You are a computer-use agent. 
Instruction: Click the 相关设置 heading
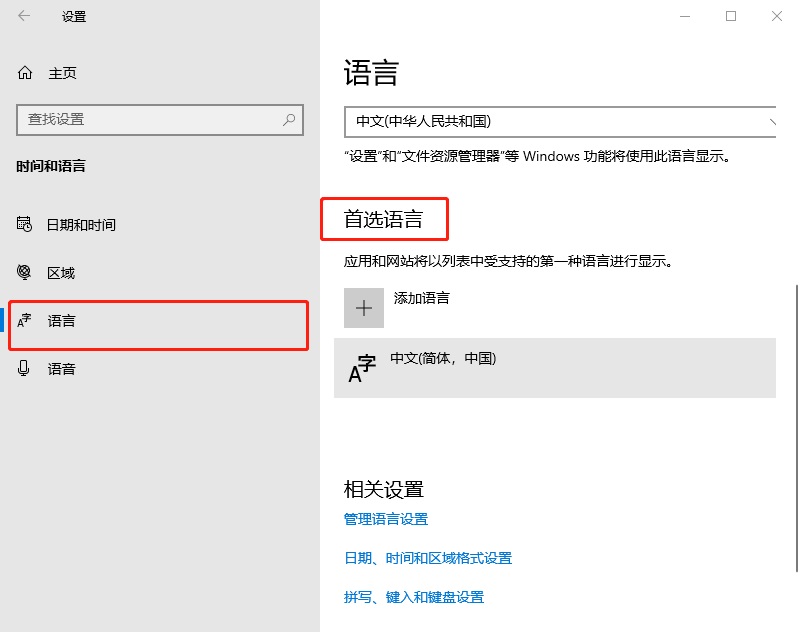pyautogui.click(x=383, y=489)
